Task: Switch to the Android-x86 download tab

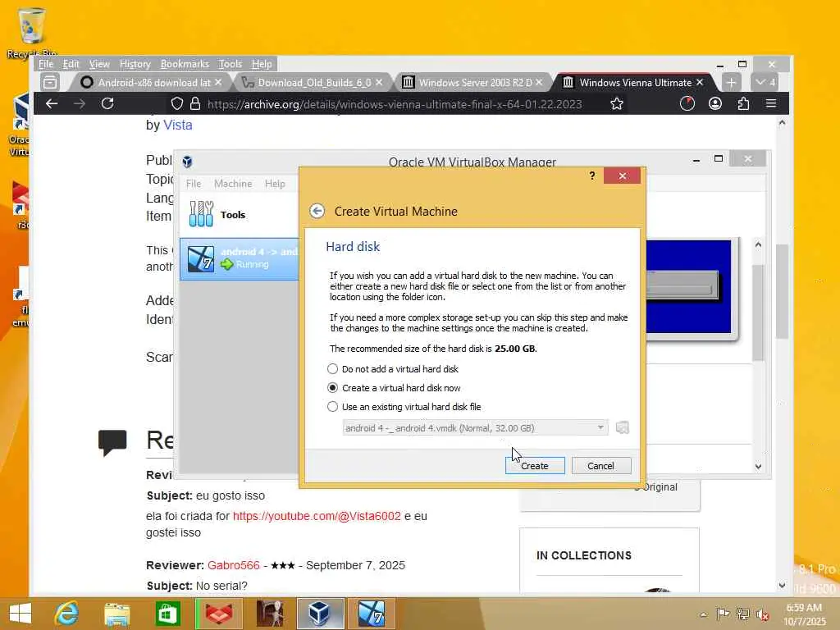Action: [149, 83]
